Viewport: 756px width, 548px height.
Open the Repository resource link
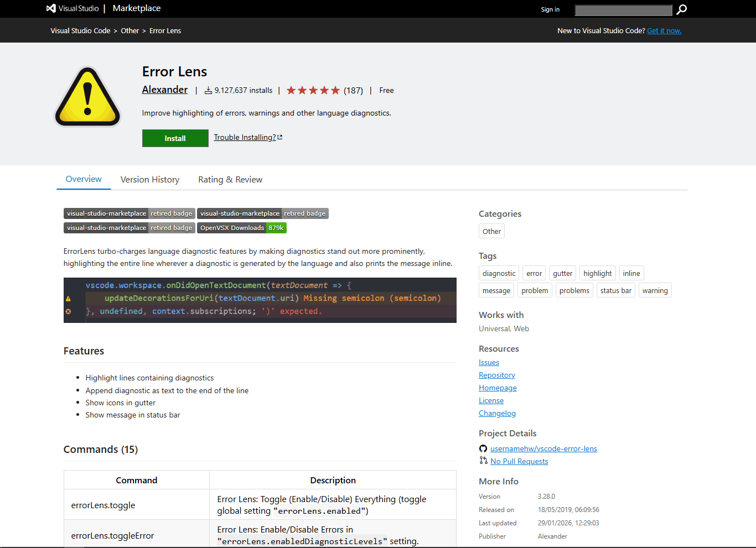tap(497, 375)
